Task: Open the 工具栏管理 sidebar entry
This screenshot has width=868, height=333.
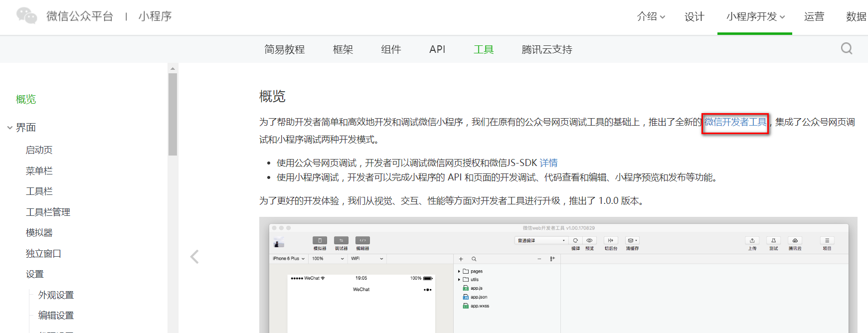Action: click(x=48, y=212)
